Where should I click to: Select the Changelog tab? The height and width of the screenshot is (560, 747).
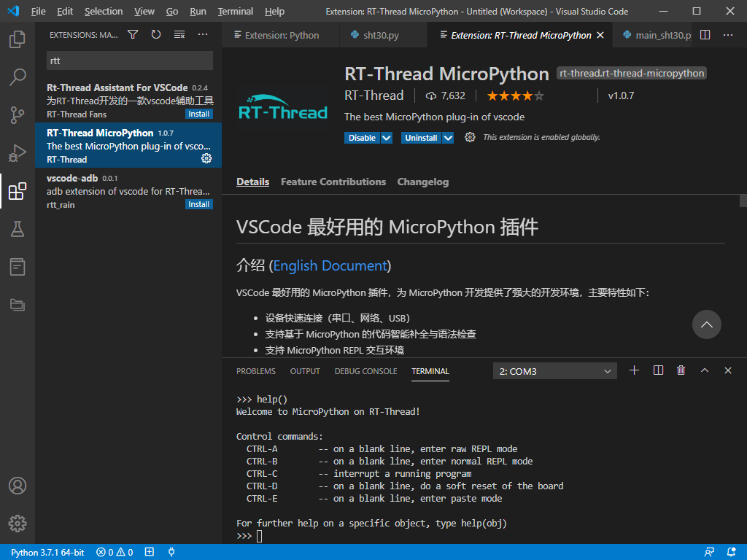pos(422,182)
